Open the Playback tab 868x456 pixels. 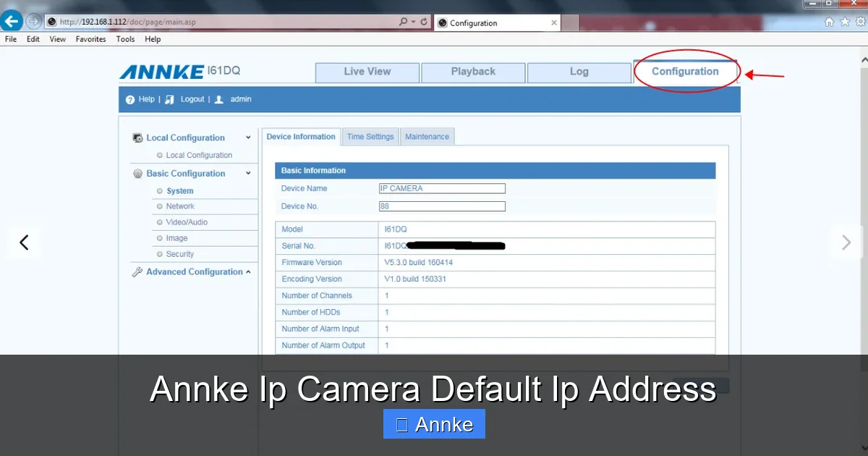473,72
